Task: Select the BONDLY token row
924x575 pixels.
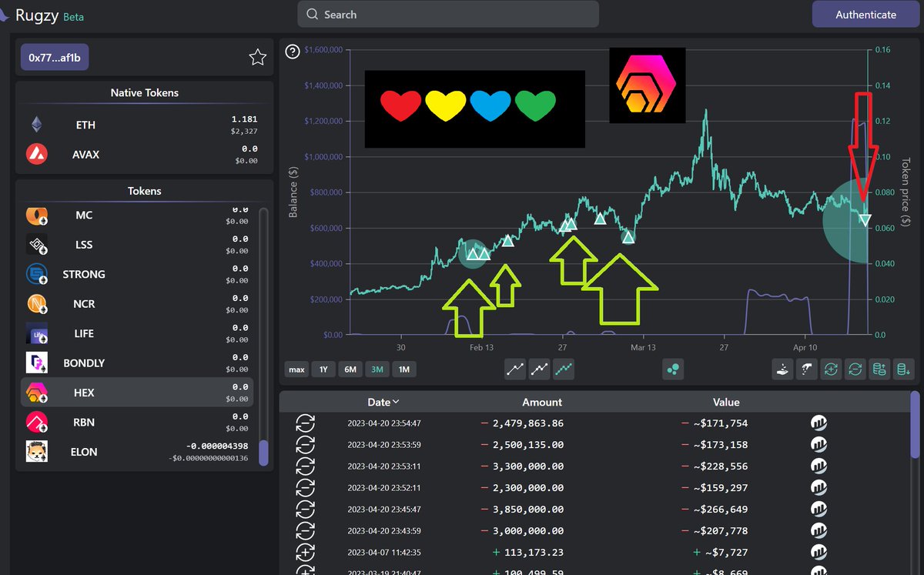Action: (137, 363)
